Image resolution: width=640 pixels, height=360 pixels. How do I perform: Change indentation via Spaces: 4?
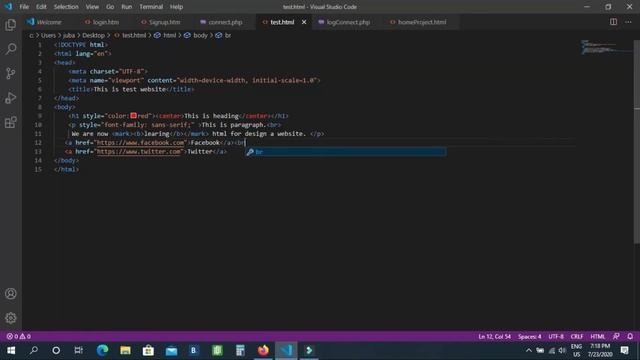[x=529, y=336]
